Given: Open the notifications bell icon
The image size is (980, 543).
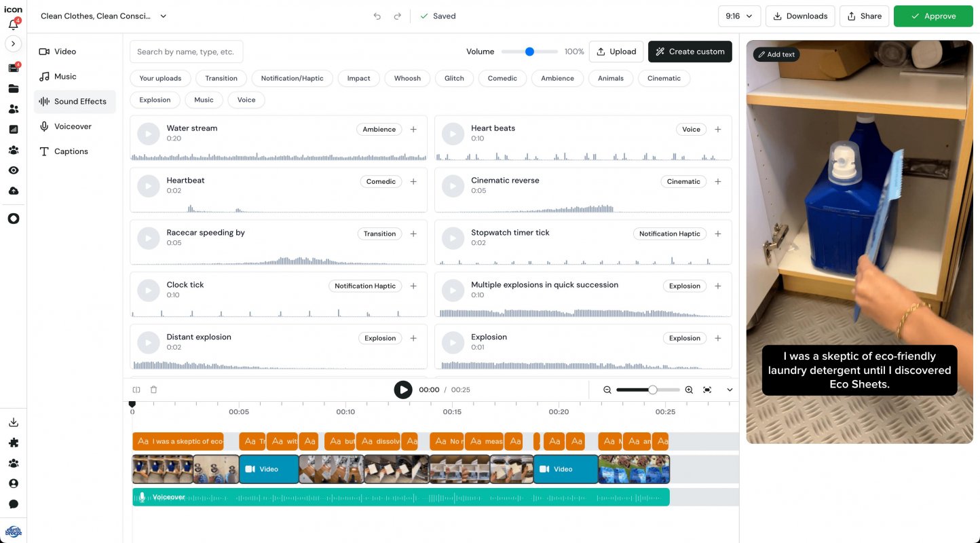Looking at the screenshot, I should (13, 25).
